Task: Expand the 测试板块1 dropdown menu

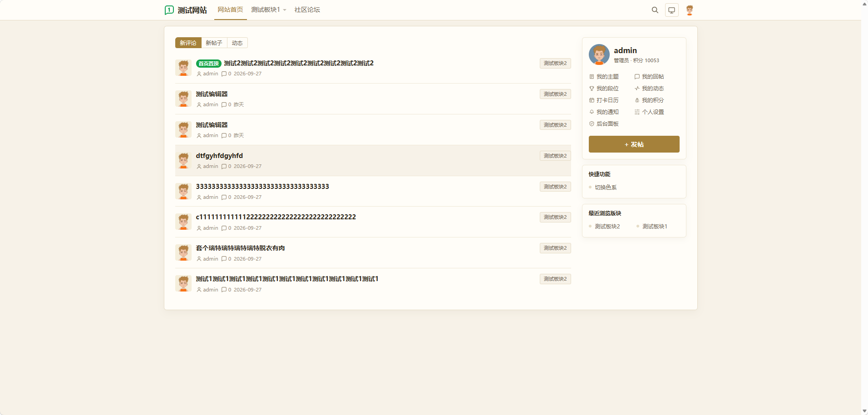Action: 269,10
